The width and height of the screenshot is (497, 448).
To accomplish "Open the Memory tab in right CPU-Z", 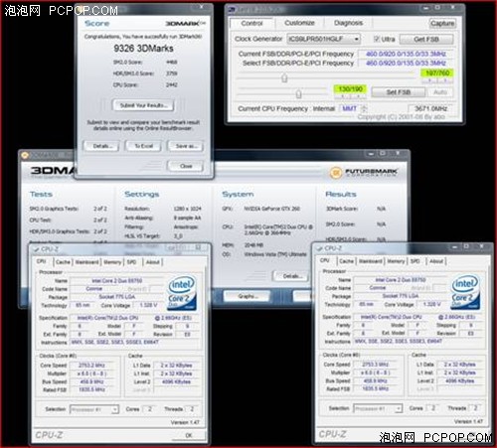I will tap(396, 261).
